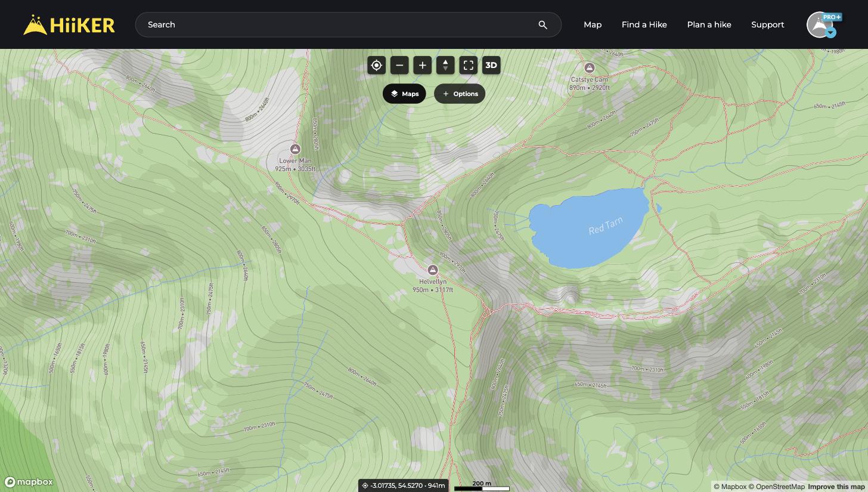Open the Mapbox logo link
The image size is (868, 492).
click(29, 482)
